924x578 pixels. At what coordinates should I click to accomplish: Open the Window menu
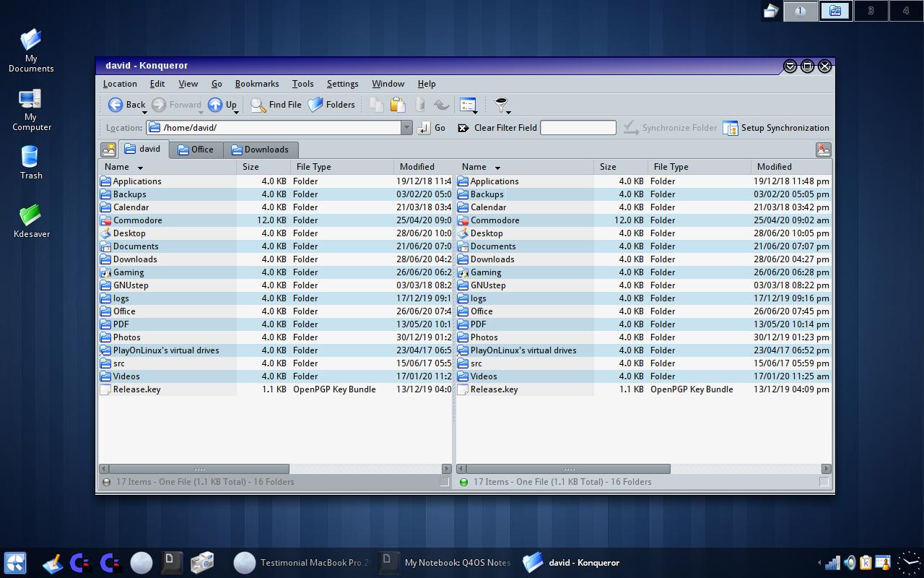pyautogui.click(x=388, y=84)
